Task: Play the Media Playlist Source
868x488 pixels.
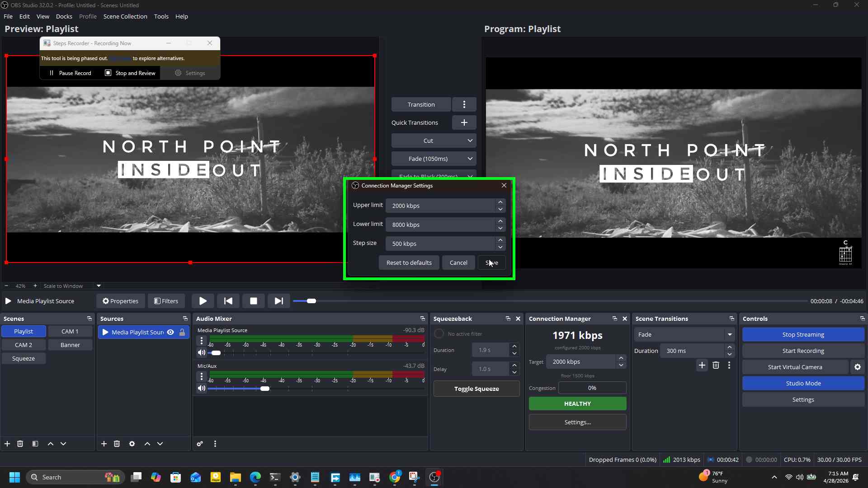Action: click(x=203, y=301)
